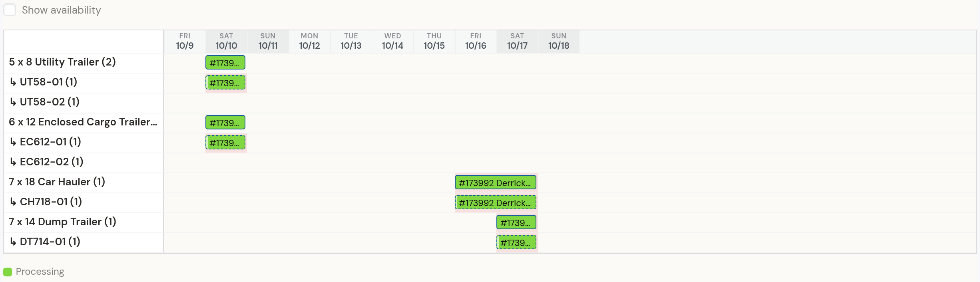Click the Show availability label text
The height and width of the screenshot is (282, 980).
[62, 10]
